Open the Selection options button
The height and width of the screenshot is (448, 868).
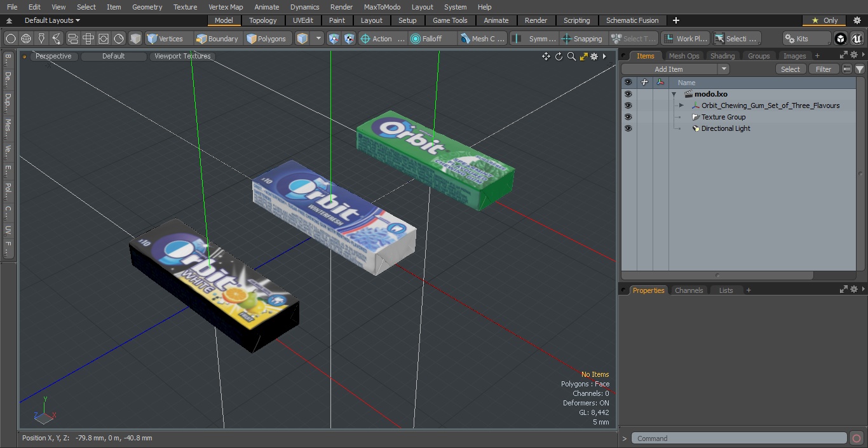tap(736, 39)
